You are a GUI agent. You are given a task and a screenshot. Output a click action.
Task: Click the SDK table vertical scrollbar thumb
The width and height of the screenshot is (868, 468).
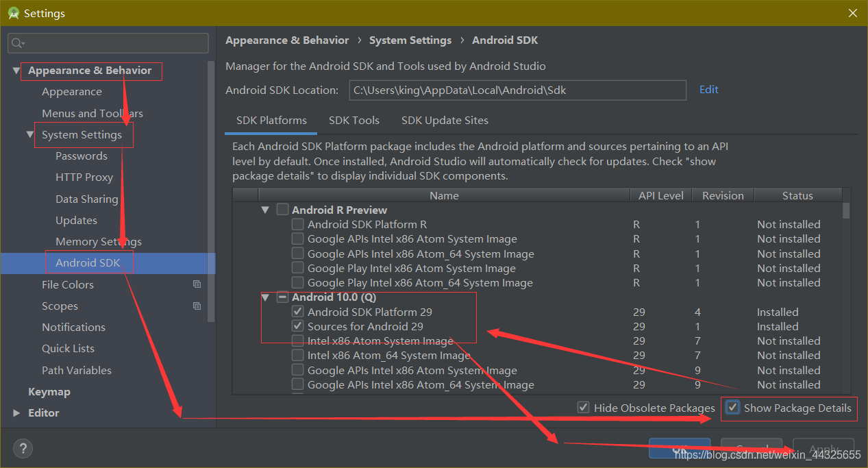846,210
